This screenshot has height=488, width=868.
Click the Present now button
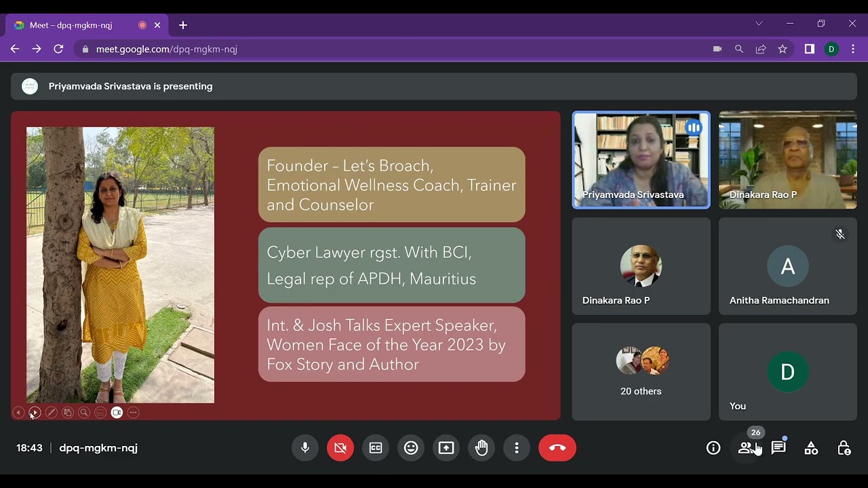click(x=446, y=448)
